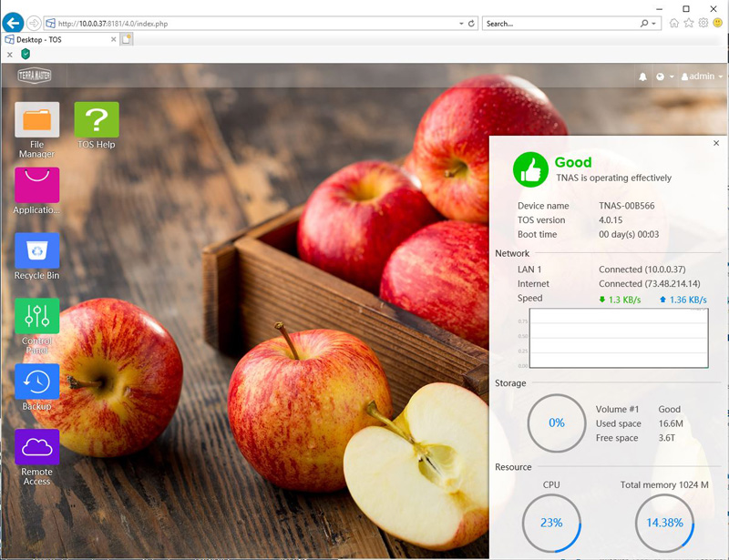Click the green shield extension icon

26,55
